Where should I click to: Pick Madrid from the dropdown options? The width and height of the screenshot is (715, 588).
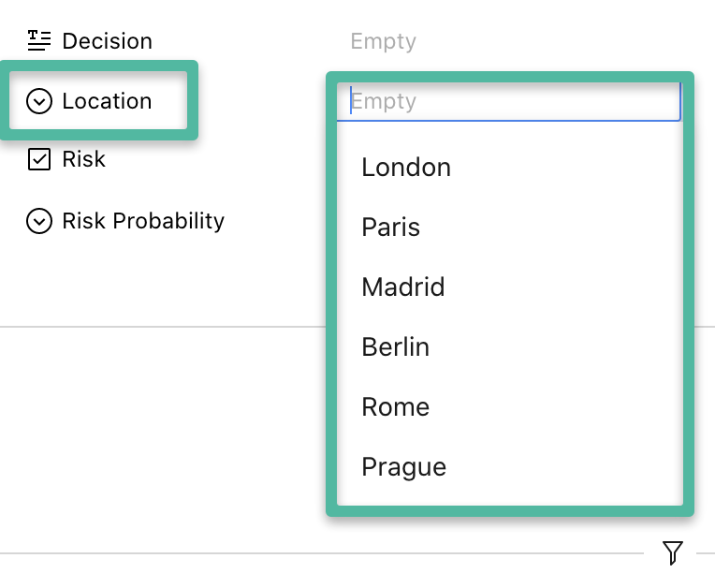402,287
